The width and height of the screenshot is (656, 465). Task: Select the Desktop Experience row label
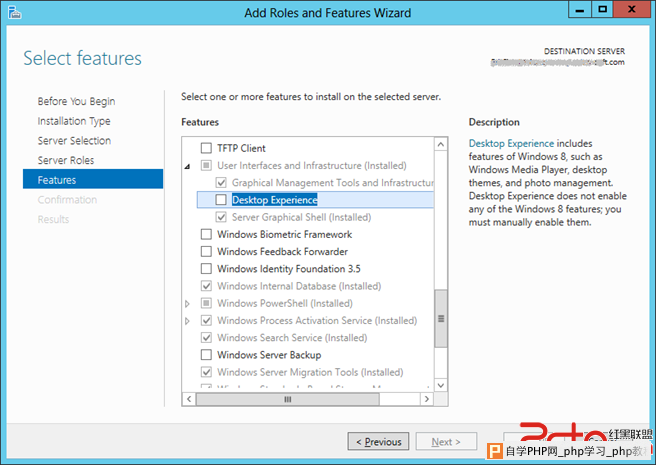click(x=274, y=200)
